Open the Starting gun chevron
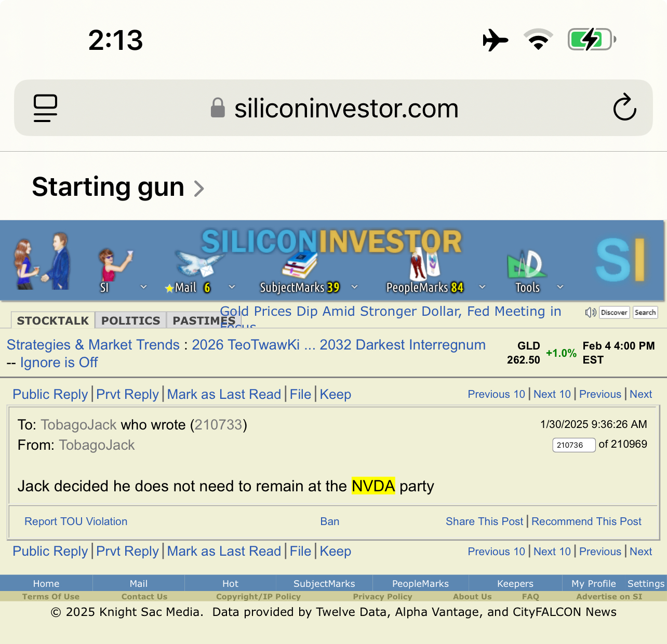The width and height of the screenshot is (667, 644). coord(199,189)
